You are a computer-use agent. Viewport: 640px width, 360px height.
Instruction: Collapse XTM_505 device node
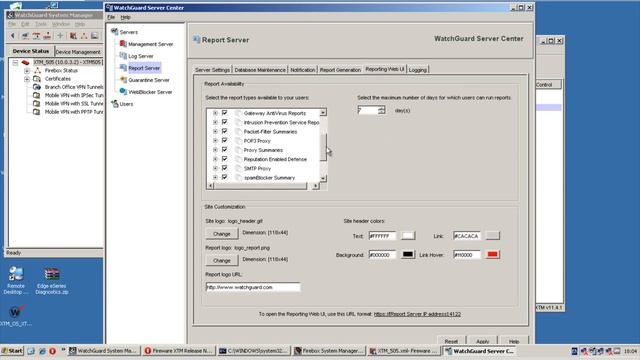(x=15, y=62)
